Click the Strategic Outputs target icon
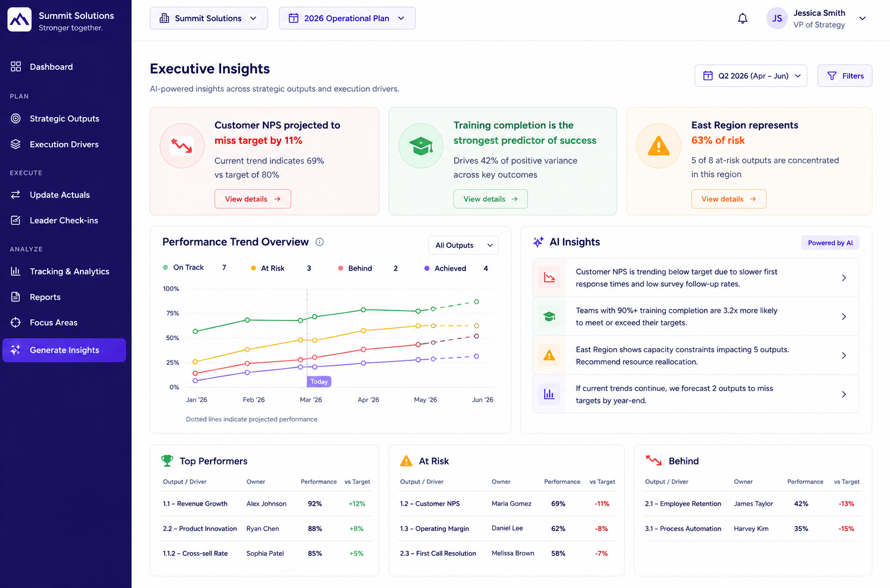 16,118
